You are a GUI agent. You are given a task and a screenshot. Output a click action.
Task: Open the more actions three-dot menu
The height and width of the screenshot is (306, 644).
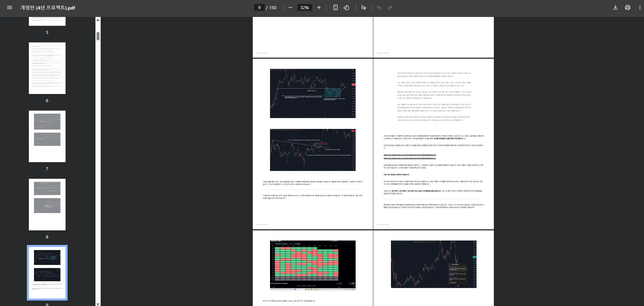pyautogui.click(x=640, y=7)
